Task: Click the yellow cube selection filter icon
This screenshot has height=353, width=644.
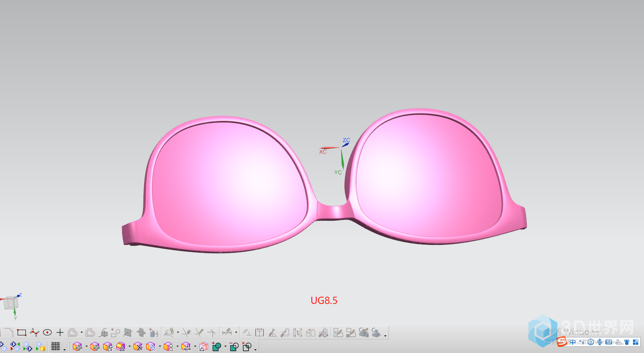Action: [41, 347]
